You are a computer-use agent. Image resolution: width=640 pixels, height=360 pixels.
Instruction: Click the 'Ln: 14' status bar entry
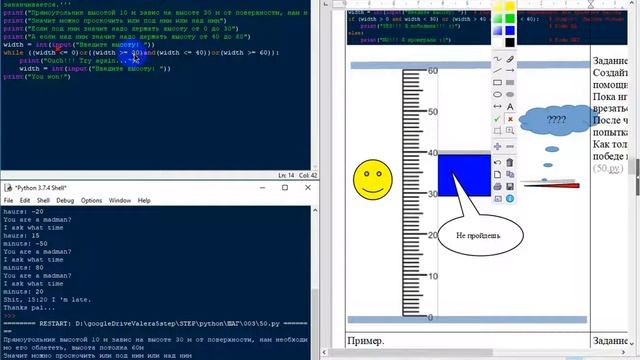(x=286, y=175)
